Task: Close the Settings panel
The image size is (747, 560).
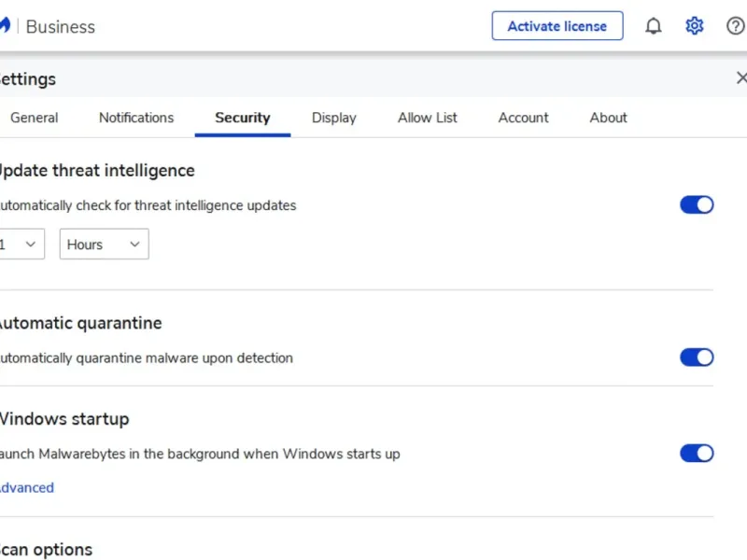Action: 741,78
